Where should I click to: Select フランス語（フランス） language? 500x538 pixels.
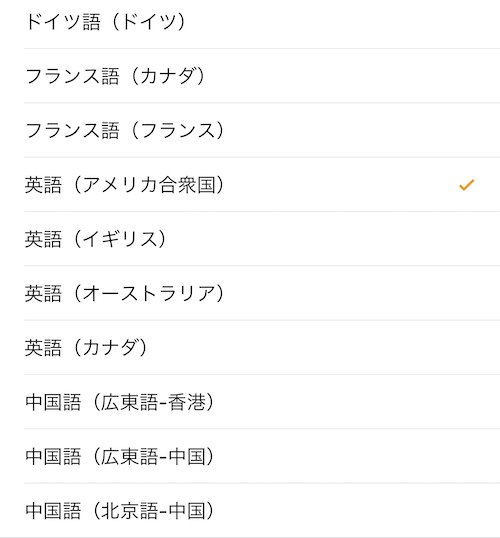coord(262,130)
